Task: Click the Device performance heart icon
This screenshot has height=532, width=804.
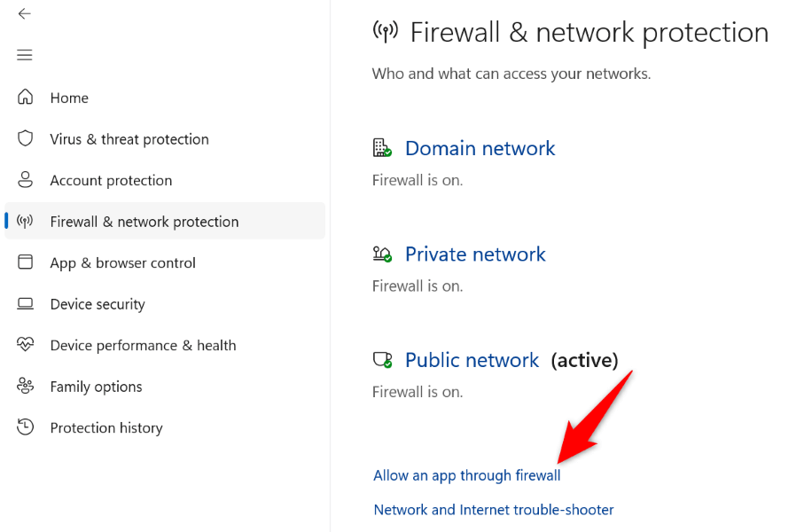Action: tap(25, 344)
